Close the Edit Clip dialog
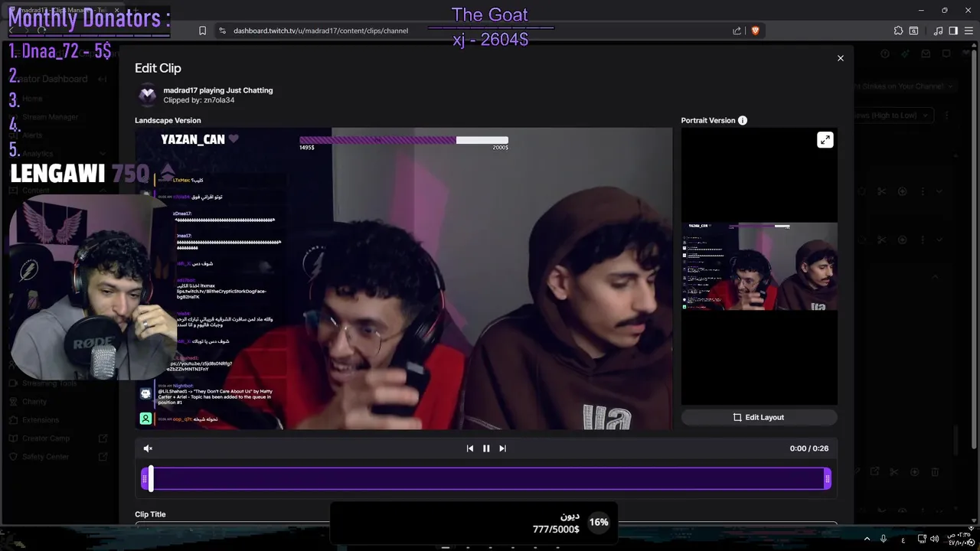The height and width of the screenshot is (551, 980). 840,58
